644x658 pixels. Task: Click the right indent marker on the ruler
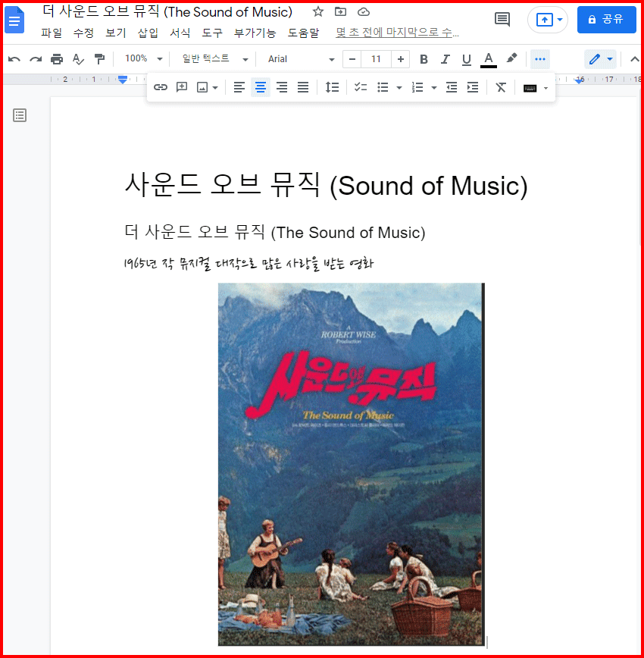pos(580,80)
